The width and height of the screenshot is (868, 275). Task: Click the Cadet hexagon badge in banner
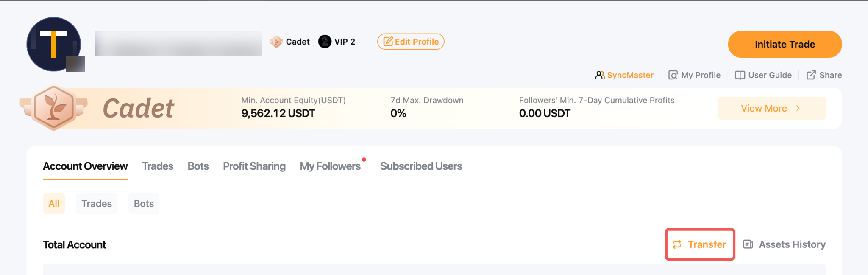(x=53, y=108)
